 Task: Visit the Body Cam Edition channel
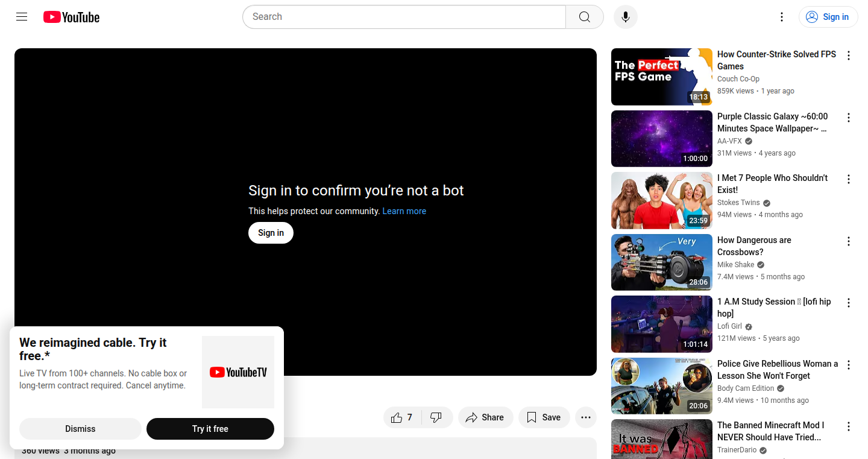point(746,388)
